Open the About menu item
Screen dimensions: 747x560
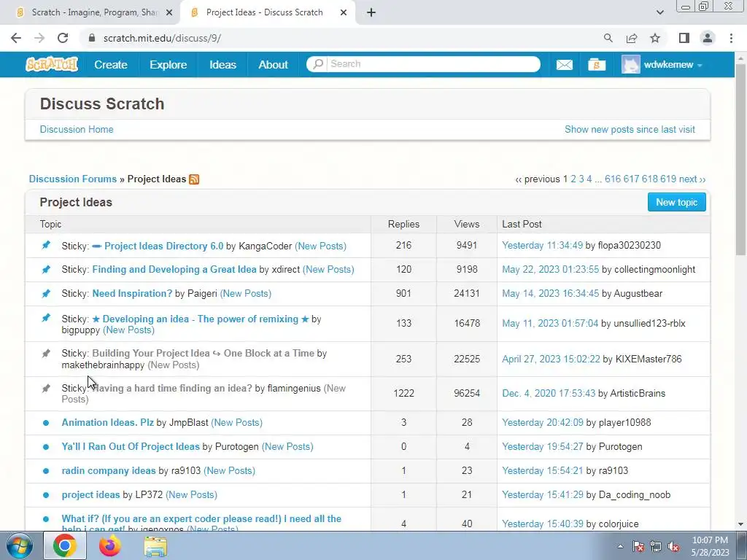tap(273, 65)
